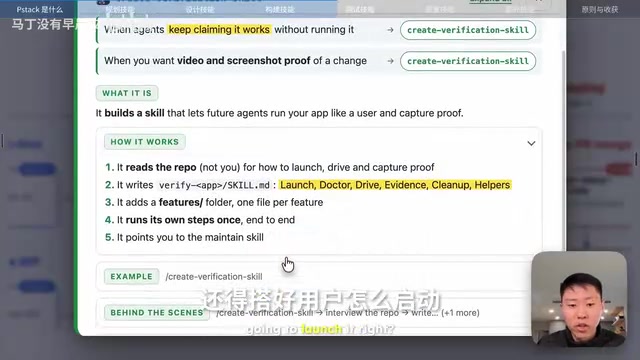640x360 pixels.
Task: Click the arrow icon in 'keep claiming it works' row
Action: [x=390, y=30]
